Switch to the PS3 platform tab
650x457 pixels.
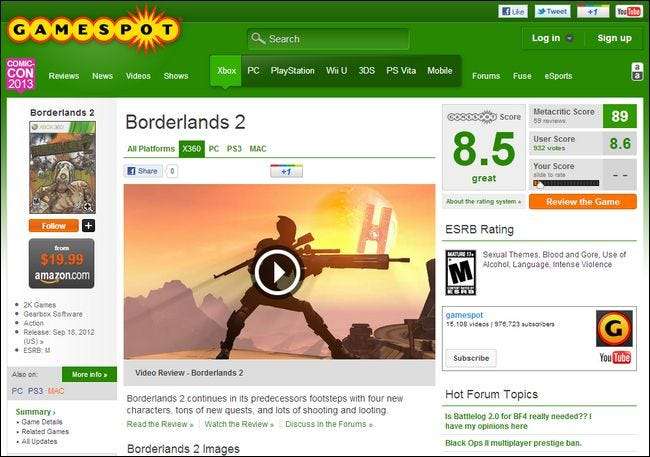point(234,149)
